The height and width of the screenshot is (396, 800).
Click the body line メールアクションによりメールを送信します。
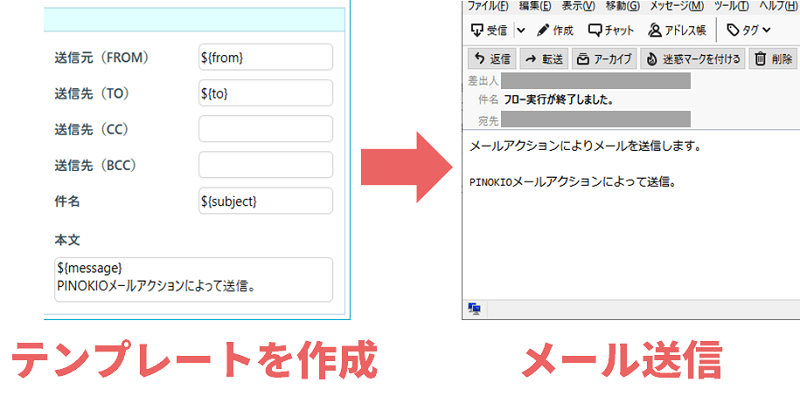pyautogui.click(x=586, y=146)
